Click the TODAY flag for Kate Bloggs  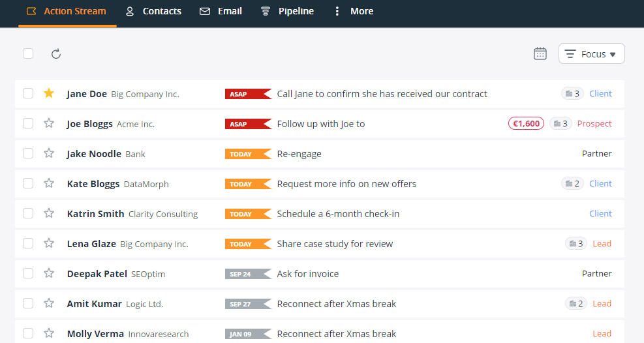coord(248,184)
